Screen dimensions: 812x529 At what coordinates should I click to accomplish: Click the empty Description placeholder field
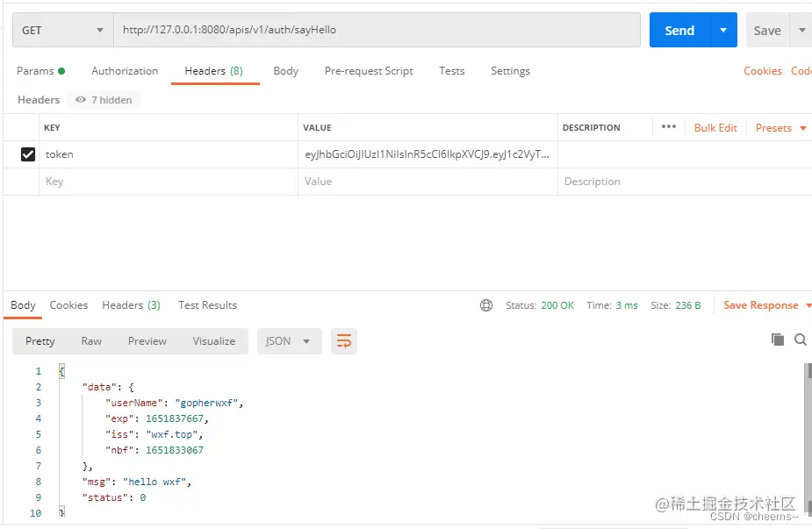(685, 182)
